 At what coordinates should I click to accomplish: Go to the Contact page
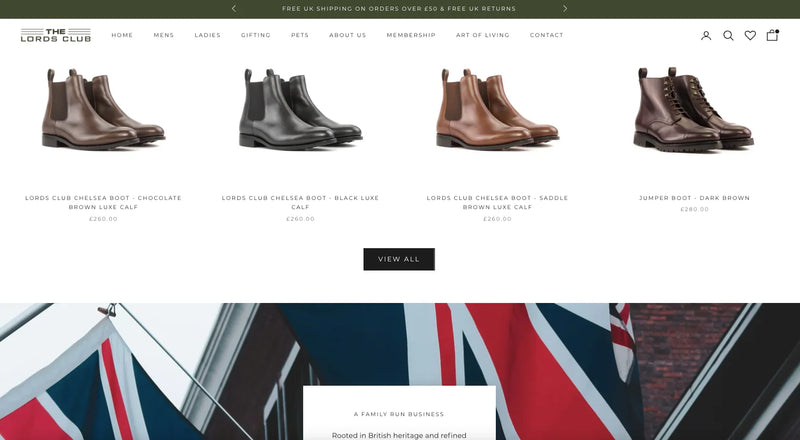(546, 35)
